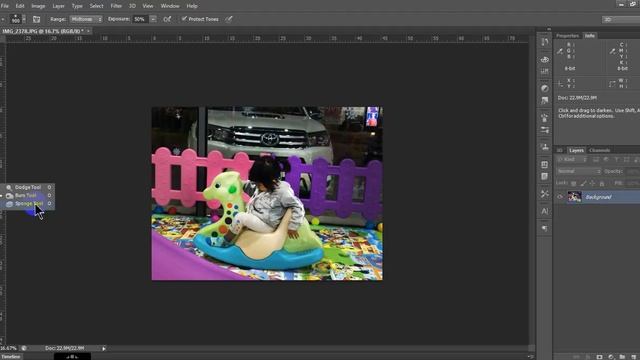Collapse the panel dock using top arrows
This screenshot has width=640, height=360.
549,29
